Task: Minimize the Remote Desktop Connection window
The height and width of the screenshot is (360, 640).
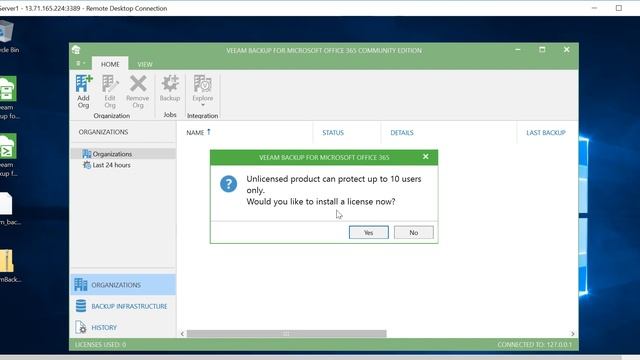Action: point(595,8)
